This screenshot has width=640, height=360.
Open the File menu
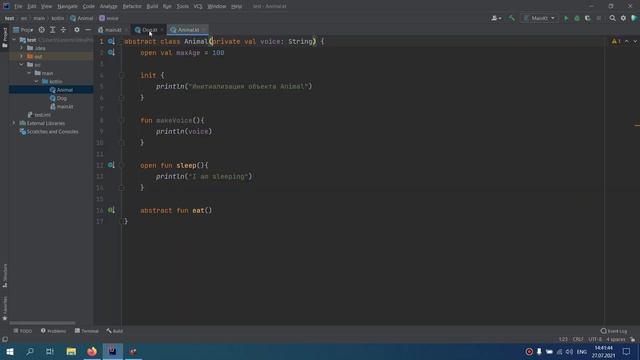(18, 7)
